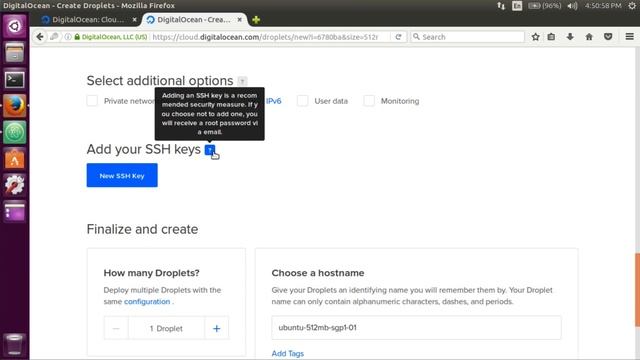Launch Terminal from the dock
The image size is (640, 360).
coord(15,79)
